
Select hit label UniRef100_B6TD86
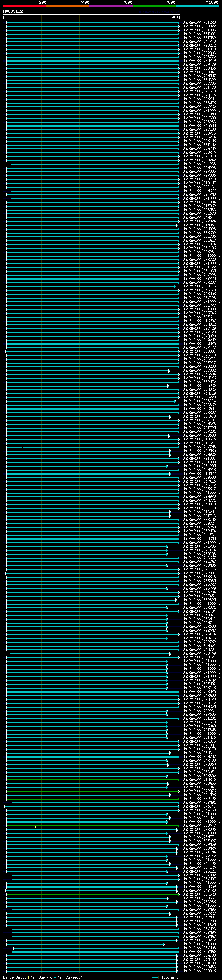pyautogui.click(x=199, y=30)
